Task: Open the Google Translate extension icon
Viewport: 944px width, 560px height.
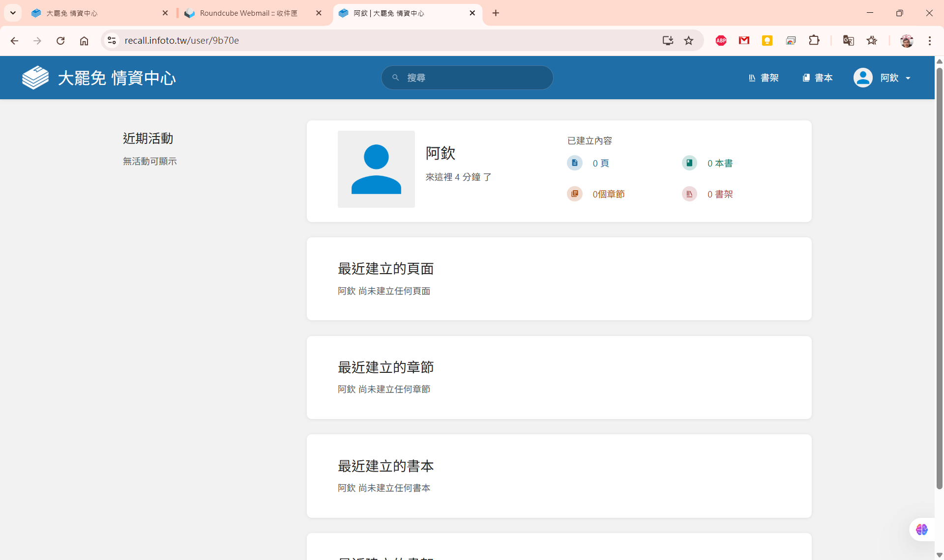Action: click(x=848, y=40)
